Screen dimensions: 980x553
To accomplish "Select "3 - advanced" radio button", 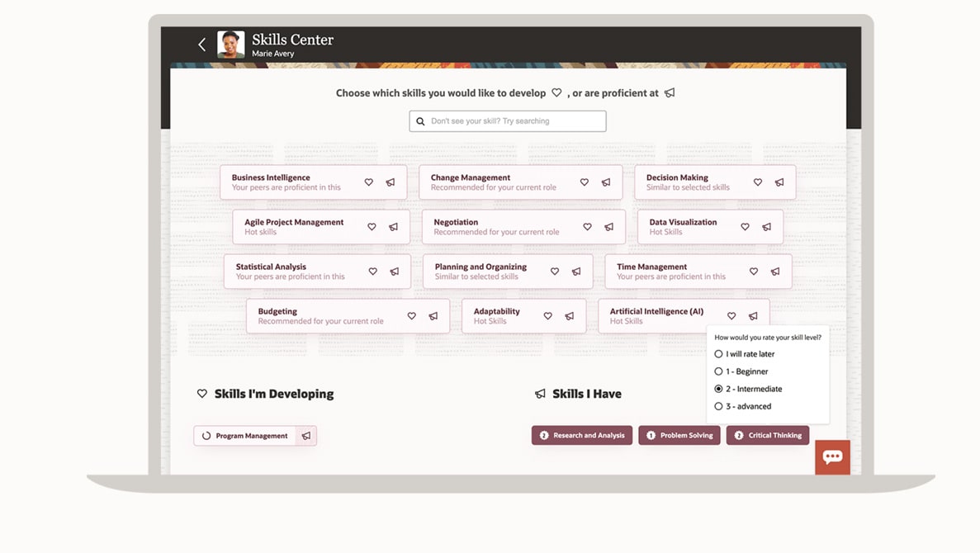I will click(718, 406).
